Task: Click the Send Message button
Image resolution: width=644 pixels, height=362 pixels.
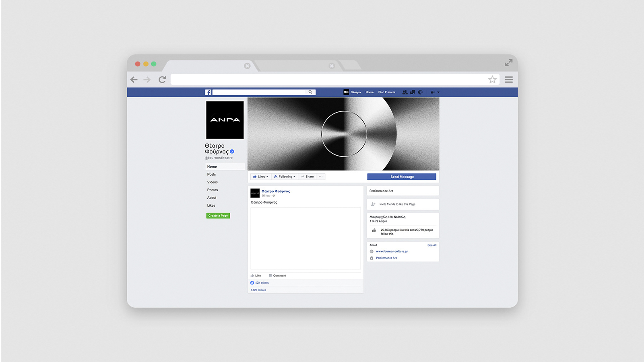Action: pyautogui.click(x=402, y=177)
